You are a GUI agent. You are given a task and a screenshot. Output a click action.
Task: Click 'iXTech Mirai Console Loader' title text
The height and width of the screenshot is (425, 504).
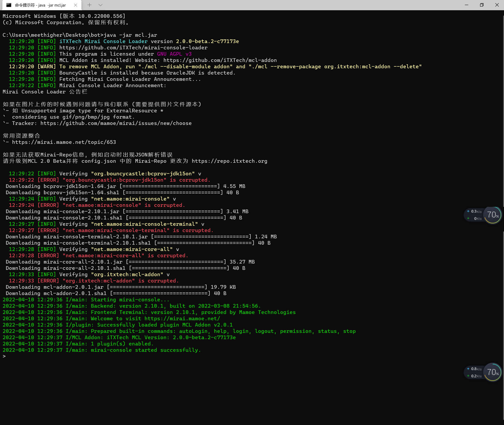pos(103,41)
